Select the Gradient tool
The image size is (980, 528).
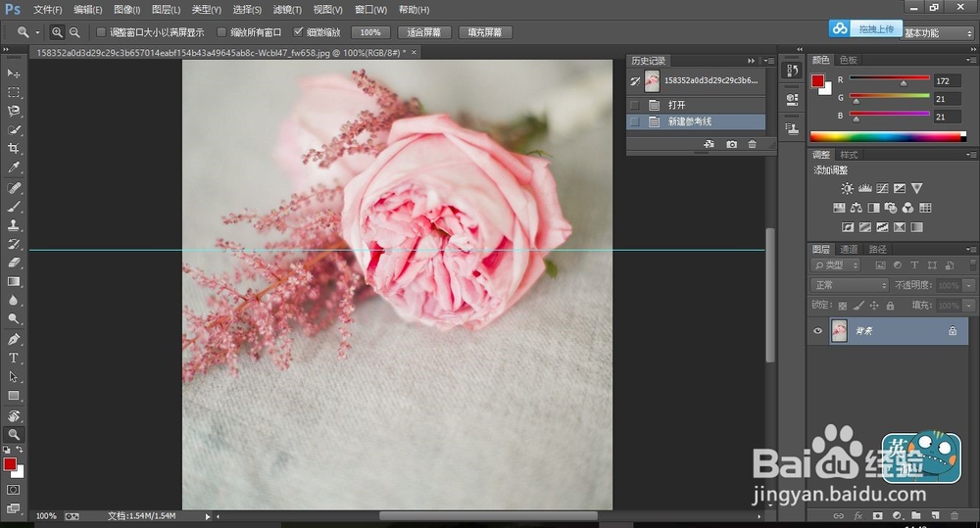13,281
